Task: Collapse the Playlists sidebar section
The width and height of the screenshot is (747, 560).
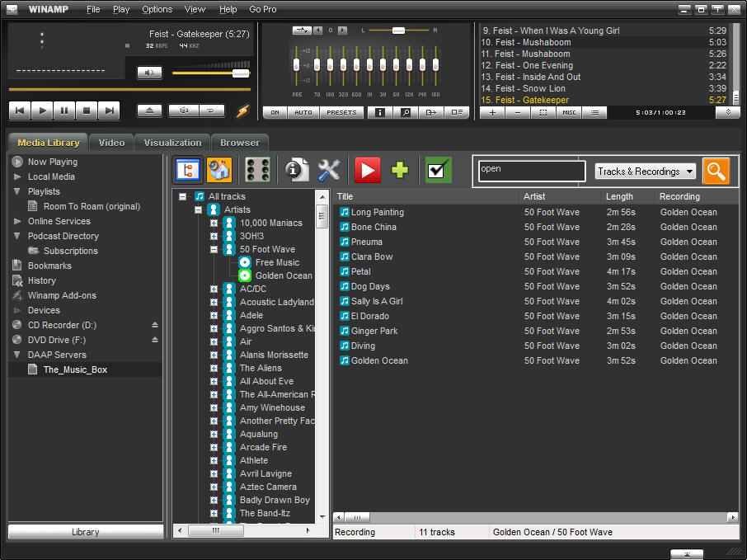Action: tap(17, 191)
